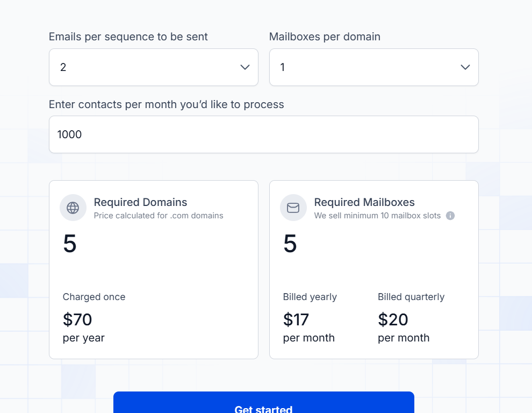This screenshot has width=532, height=413.
Task: Click the info icon next to mailbox slots note
Action: pos(450,216)
